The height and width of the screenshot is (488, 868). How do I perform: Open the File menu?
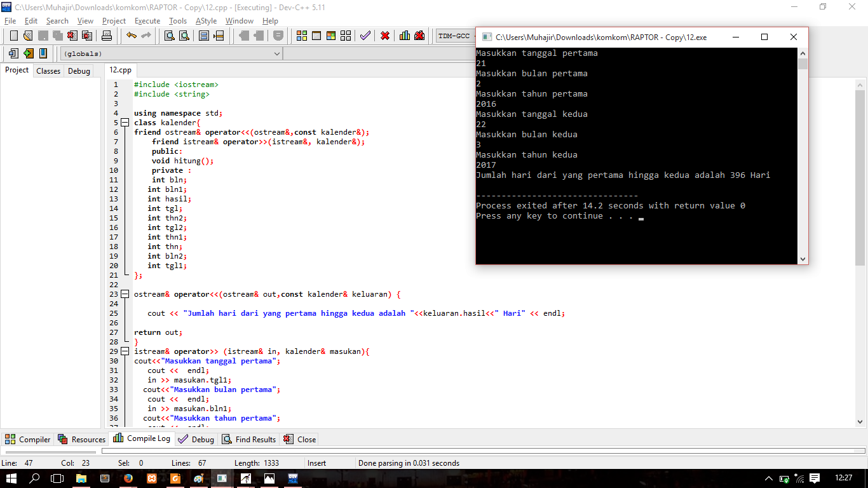click(x=10, y=20)
